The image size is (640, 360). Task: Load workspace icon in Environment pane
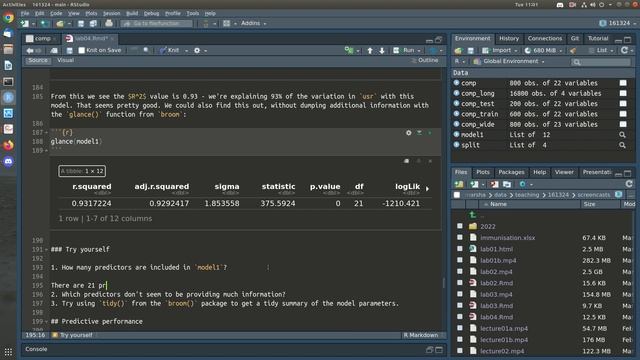pos(458,51)
